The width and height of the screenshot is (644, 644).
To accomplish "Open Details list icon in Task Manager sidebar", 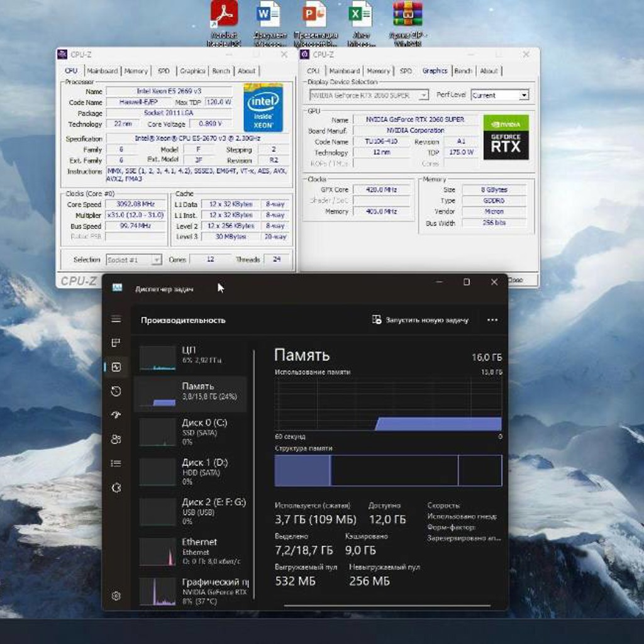I will point(116,464).
